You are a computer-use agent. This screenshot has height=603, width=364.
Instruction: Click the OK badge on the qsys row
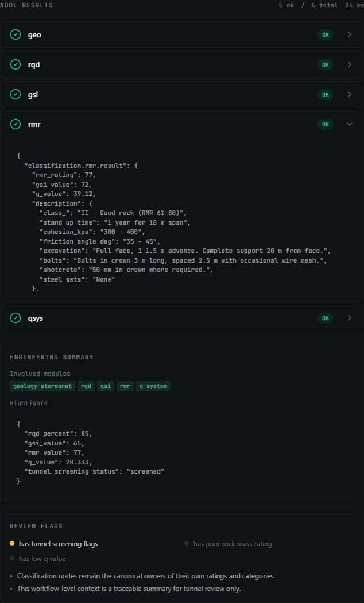pyautogui.click(x=325, y=318)
